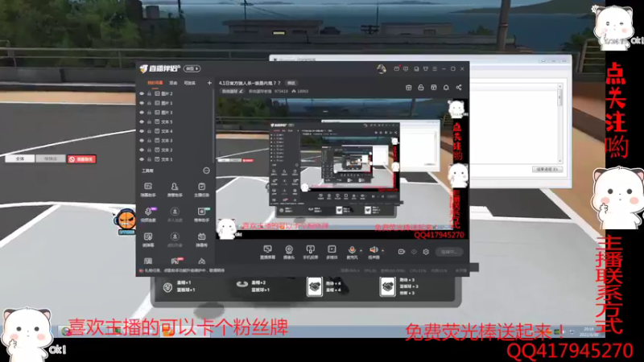Edit the stream title pencil icon
The image size is (644, 362).
pyautogui.click(x=241, y=91)
